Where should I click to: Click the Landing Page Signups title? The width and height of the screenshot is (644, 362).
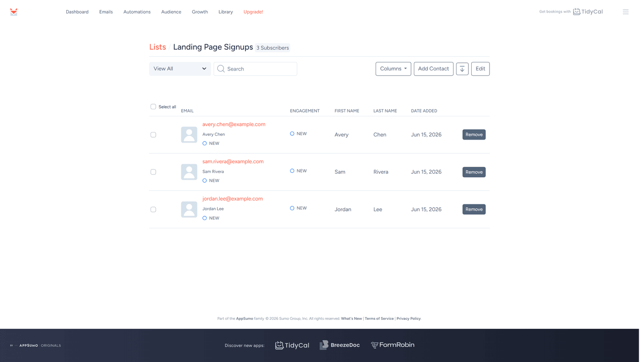pyautogui.click(x=213, y=47)
